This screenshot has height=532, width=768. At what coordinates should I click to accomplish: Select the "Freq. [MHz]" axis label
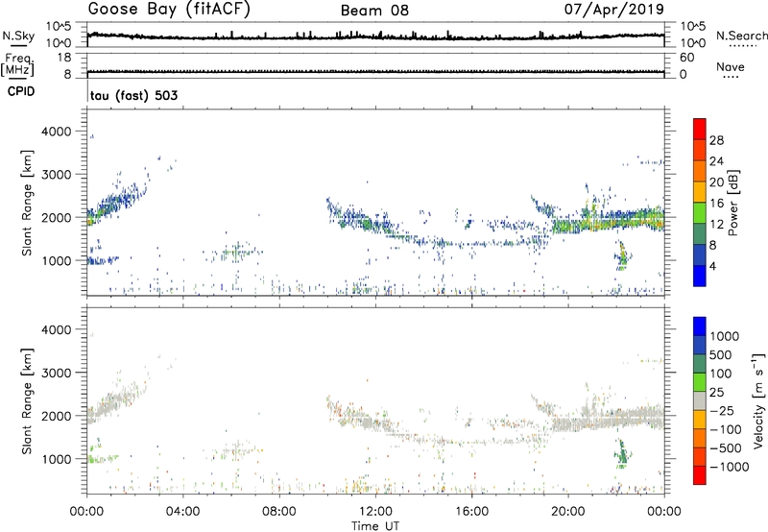tap(17, 65)
